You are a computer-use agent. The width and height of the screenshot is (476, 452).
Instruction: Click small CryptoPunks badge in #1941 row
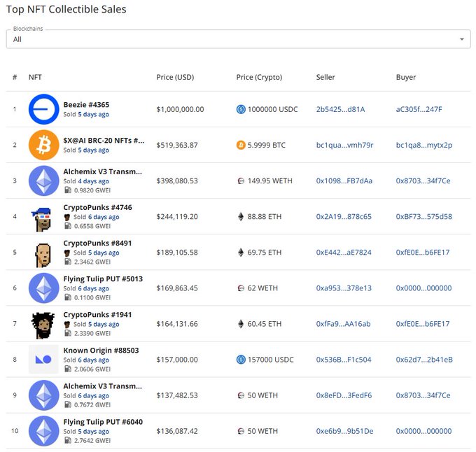tap(67, 325)
